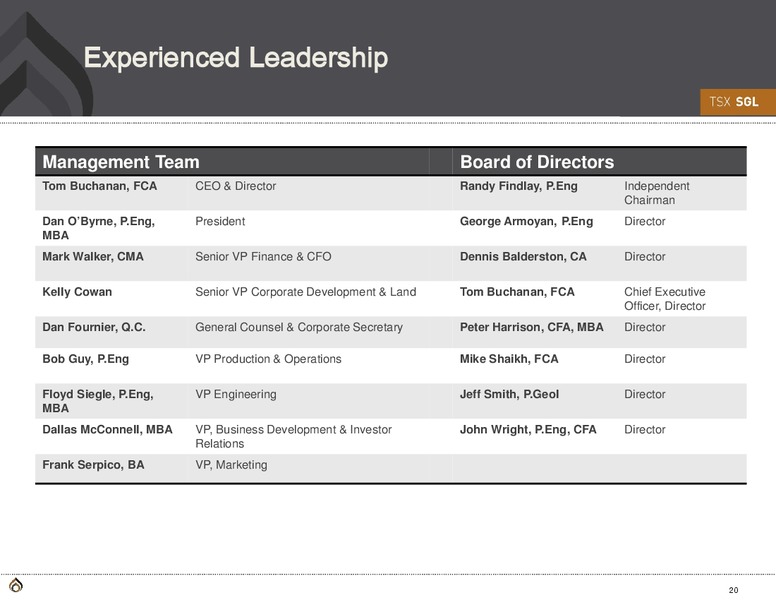776x600 pixels.
Task: Click Randy Findlay, P.Eng board member
Action: tap(519, 186)
